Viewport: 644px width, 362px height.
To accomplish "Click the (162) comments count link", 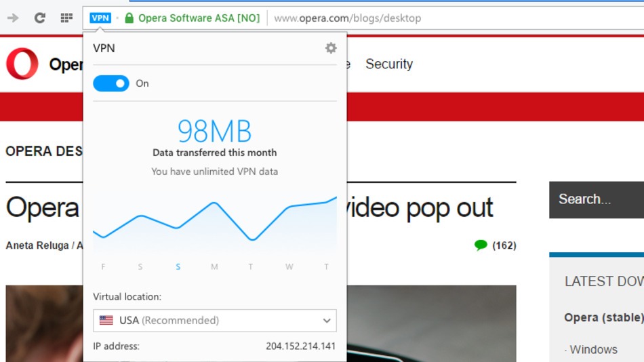I will [x=504, y=245].
